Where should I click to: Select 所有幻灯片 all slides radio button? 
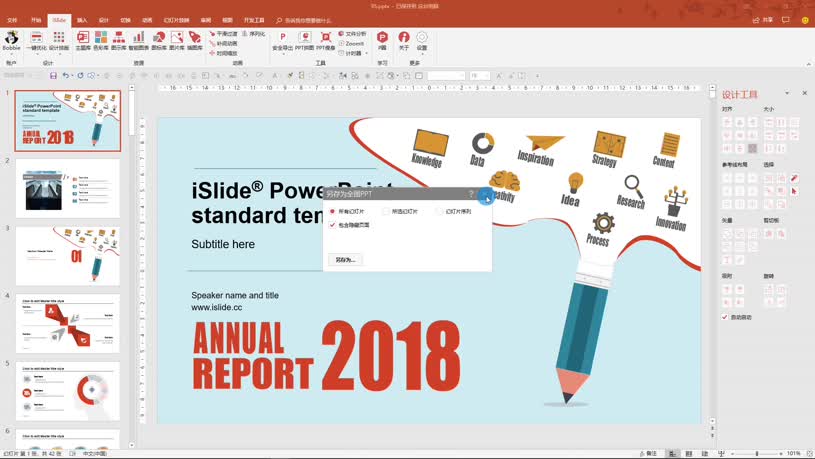click(348, 212)
